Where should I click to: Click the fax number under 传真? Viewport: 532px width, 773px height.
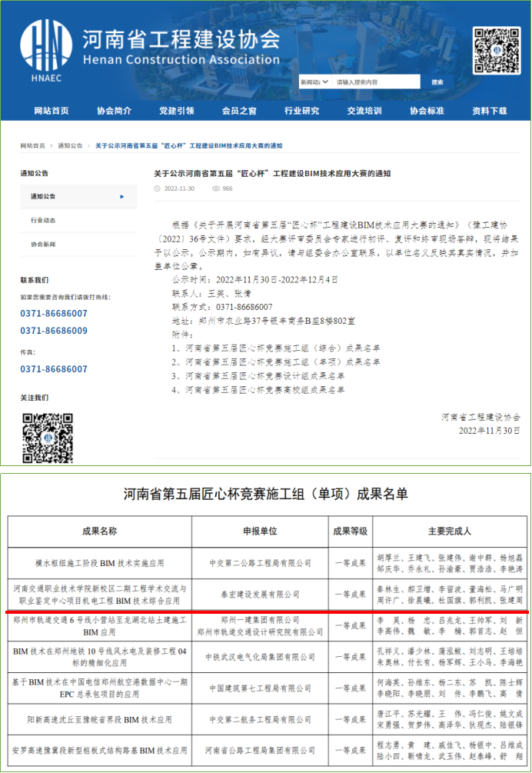click(x=54, y=369)
